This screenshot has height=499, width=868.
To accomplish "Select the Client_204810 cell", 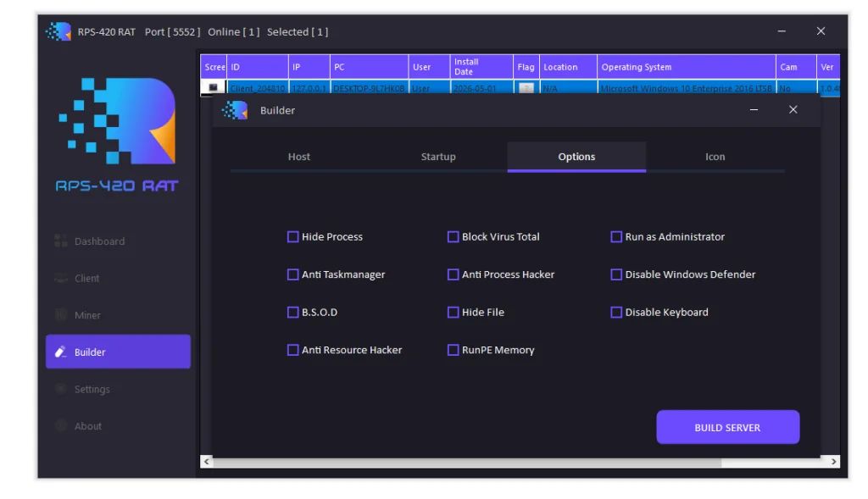I will [x=258, y=88].
